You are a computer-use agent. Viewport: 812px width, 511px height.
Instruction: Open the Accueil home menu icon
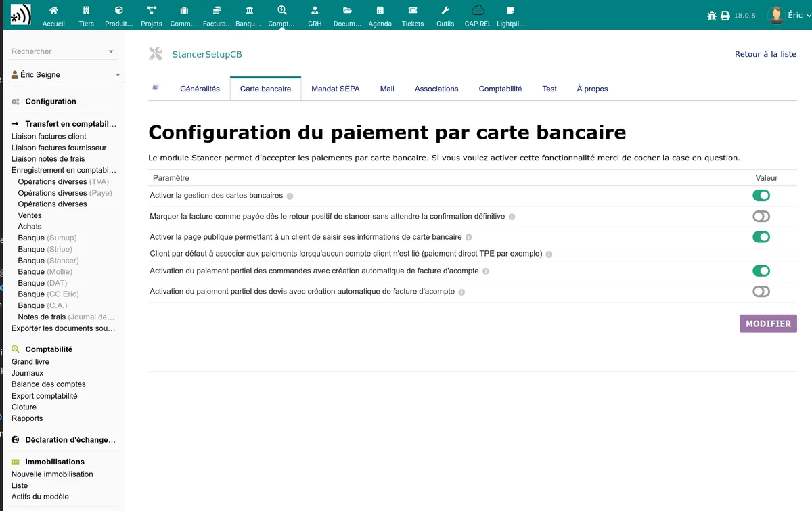(x=53, y=10)
